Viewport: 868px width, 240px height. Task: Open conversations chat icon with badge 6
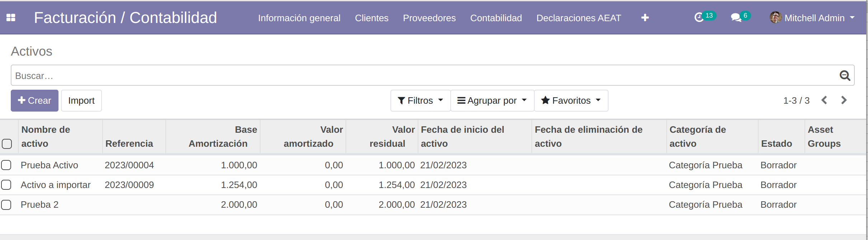(x=741, y=17)
